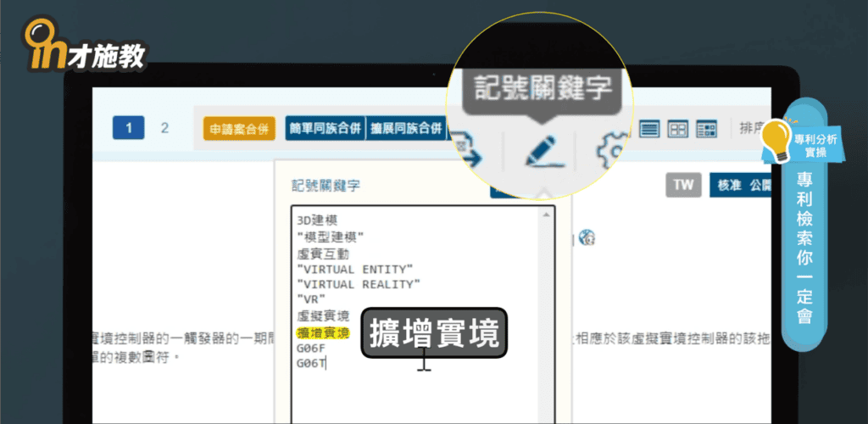
Task: Select 擴展同族合併 option
Action: (x=407, y=129)
